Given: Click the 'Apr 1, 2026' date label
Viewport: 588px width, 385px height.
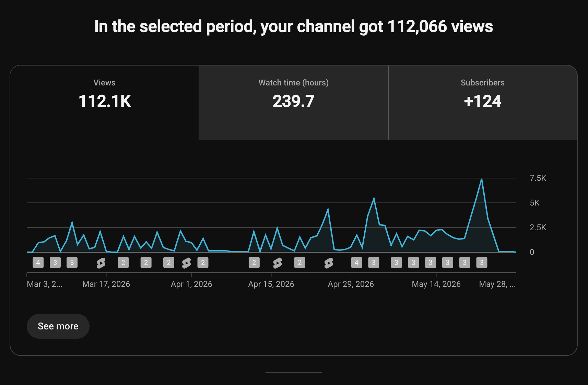Looking at the screenshot, I should click(191, 284).
